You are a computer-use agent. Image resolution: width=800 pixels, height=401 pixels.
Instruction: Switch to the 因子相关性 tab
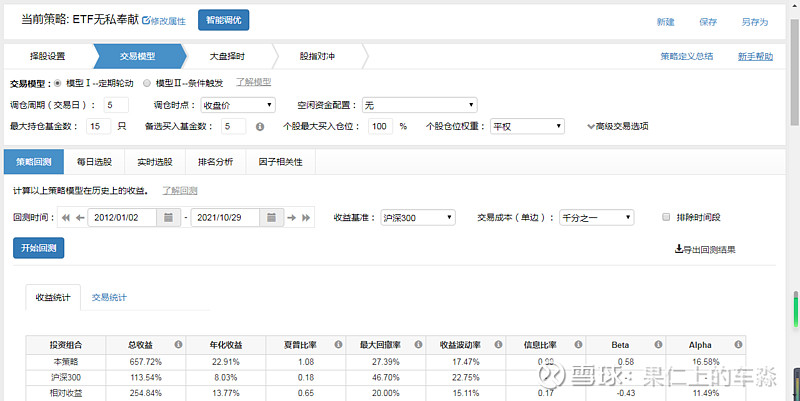[281, 162]
